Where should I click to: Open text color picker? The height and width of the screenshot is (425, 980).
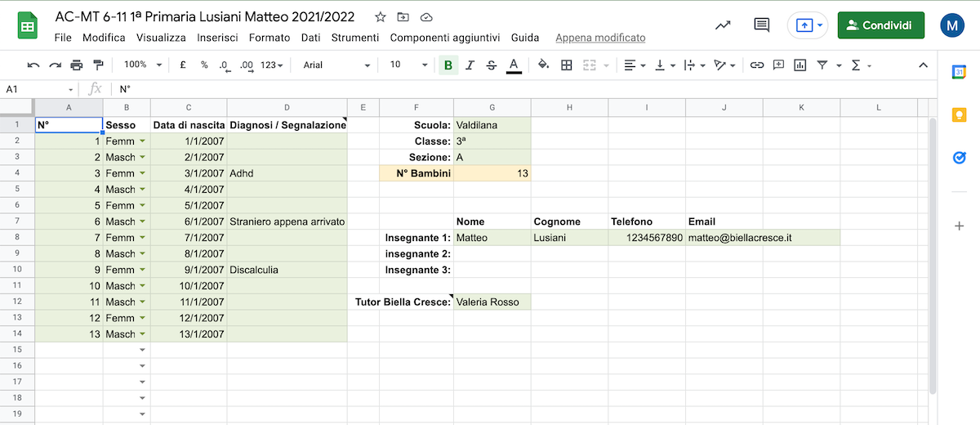point(513,65)
